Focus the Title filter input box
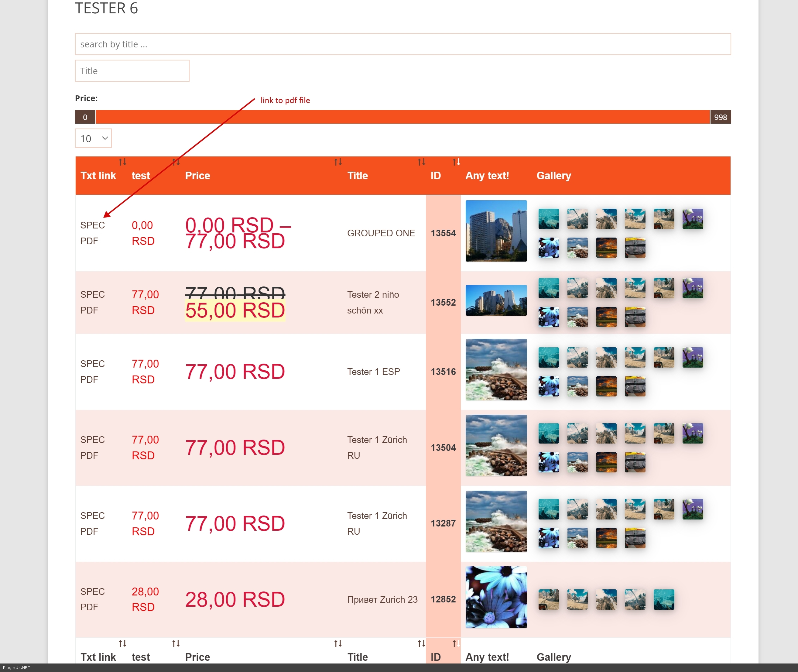798x672 pixels. [x=132, y=71]
